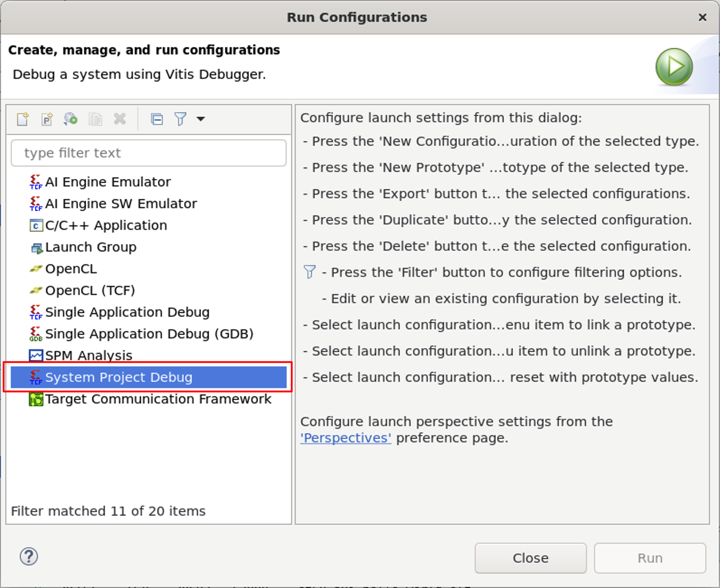Click the New launch prototype icon

47,119
